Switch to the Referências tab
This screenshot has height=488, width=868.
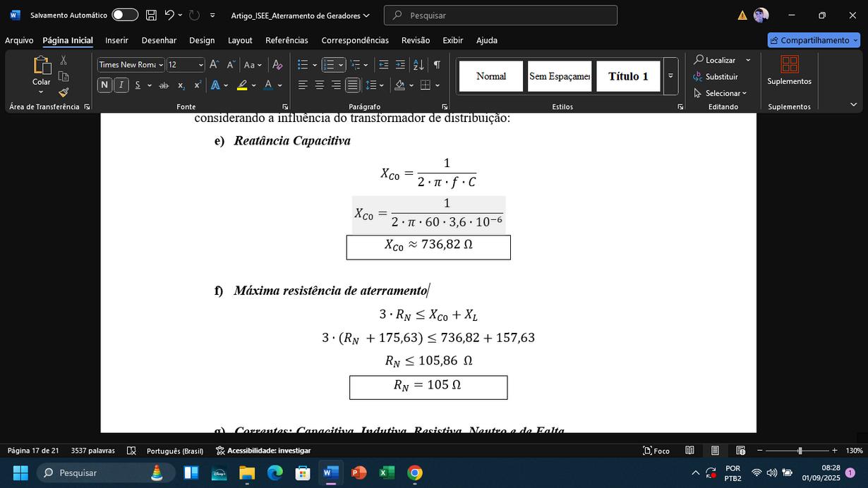(287, 40)
